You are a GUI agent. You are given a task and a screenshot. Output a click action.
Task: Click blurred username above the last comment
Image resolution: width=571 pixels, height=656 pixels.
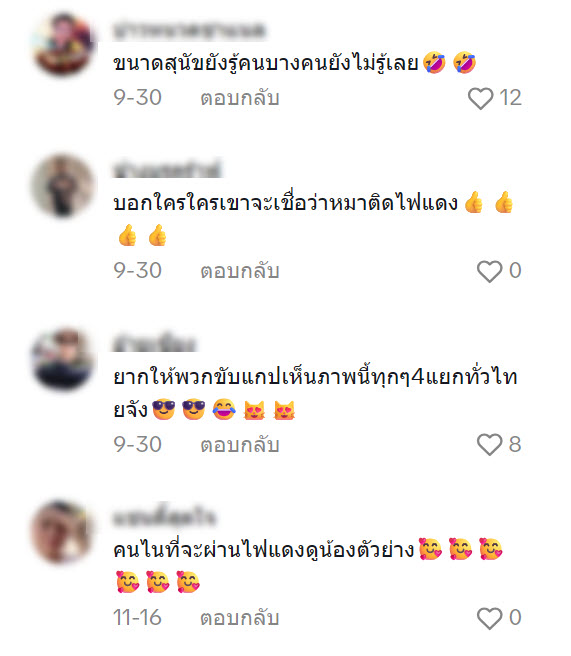click(164, 517)
